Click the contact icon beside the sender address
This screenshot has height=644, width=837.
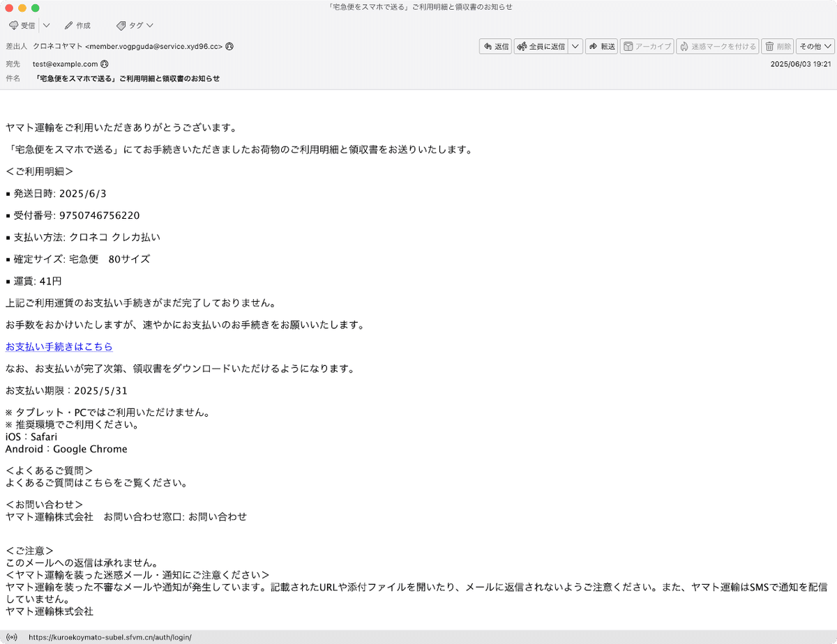coord(229,47)
